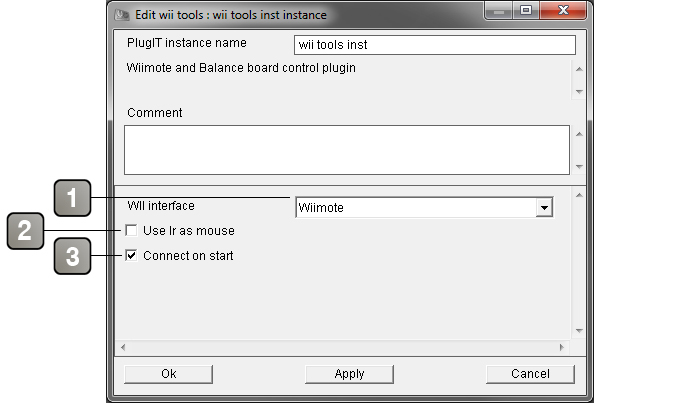Click the Apply button
Screen dimensions: 700x403
coord(349,374)
